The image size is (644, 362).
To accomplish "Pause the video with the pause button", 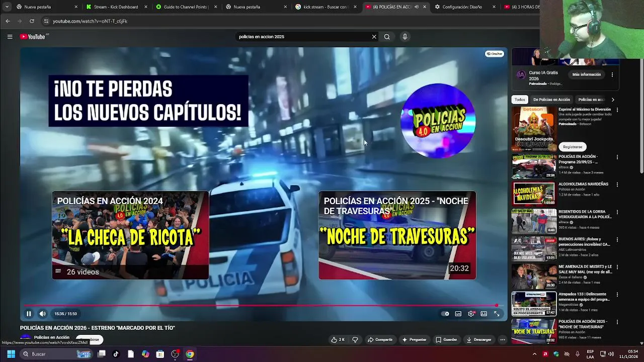I will [x=29, y=314].
